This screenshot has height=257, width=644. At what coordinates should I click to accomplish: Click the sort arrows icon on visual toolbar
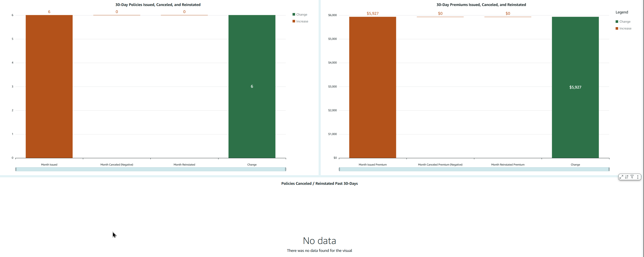627,177
